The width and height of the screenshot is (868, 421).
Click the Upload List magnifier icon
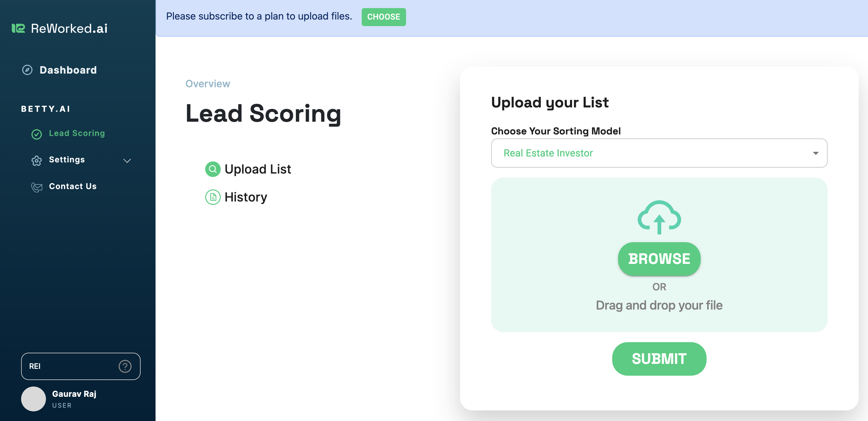[213, 169]
